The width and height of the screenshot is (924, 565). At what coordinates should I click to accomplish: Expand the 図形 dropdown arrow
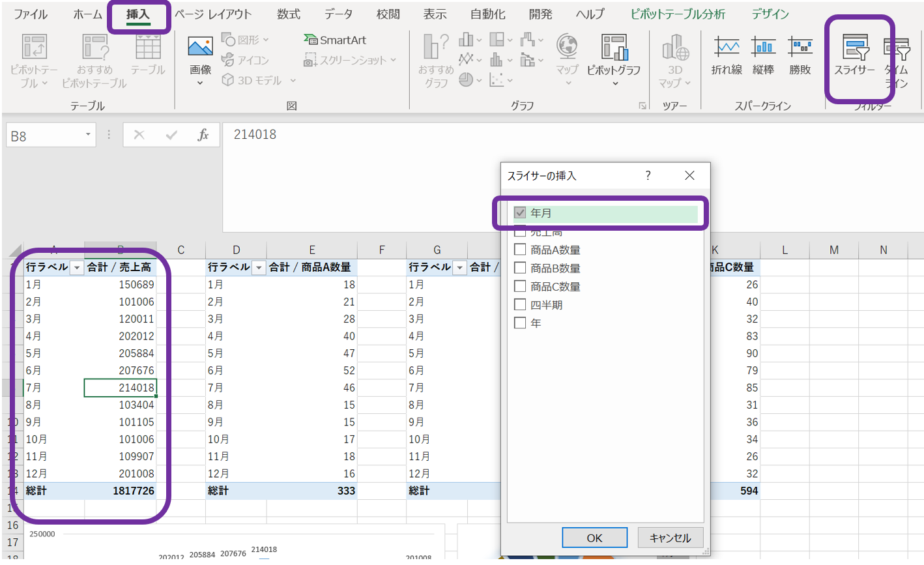point(266,40)
